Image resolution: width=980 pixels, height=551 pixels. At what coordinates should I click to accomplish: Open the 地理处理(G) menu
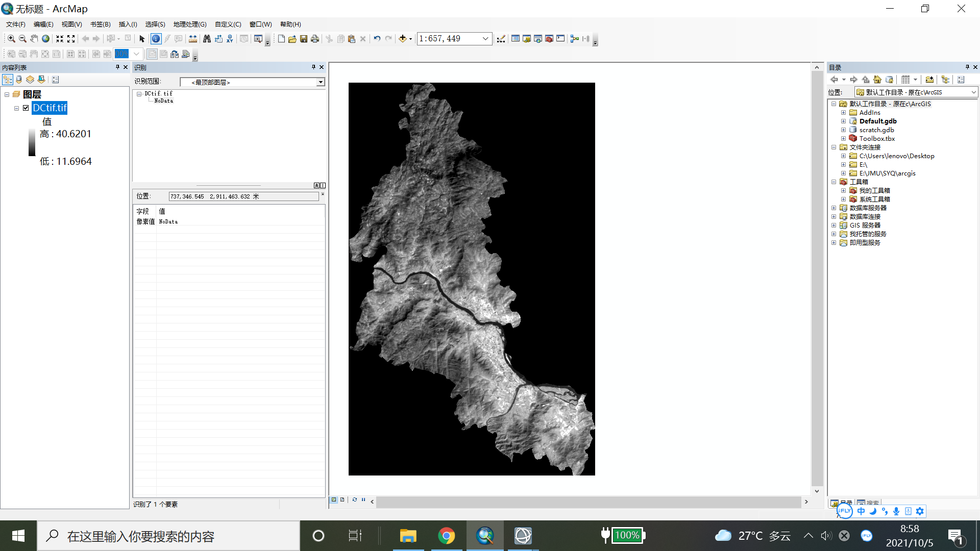[x=189, y=24]
